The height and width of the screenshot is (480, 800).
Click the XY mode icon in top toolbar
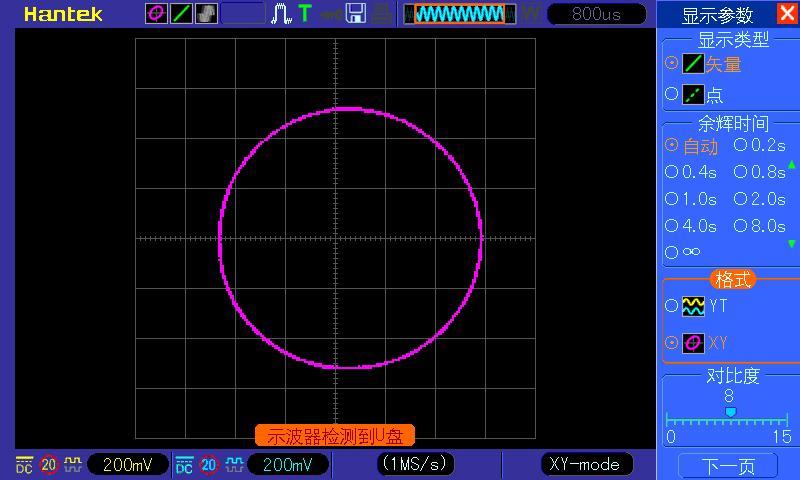coord(156,14)
